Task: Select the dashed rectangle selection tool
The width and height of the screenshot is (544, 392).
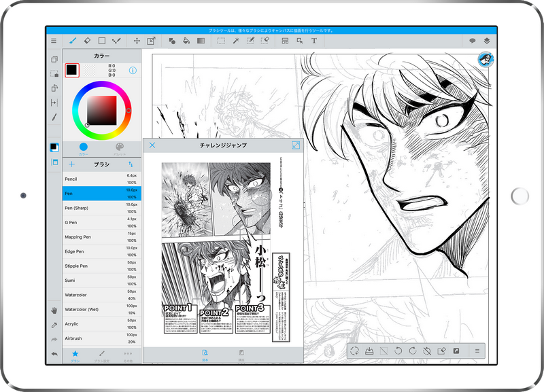Action: (221, 41)
